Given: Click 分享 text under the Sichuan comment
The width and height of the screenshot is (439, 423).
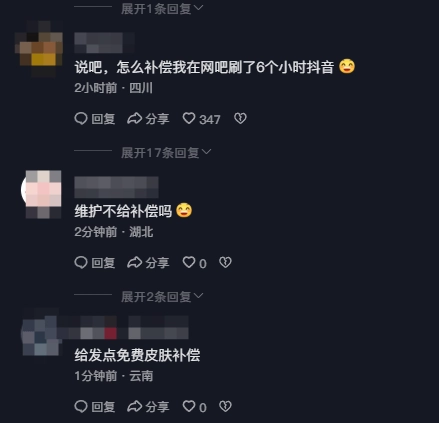Looking at the screenshot, I should click(x=157, y=119).
